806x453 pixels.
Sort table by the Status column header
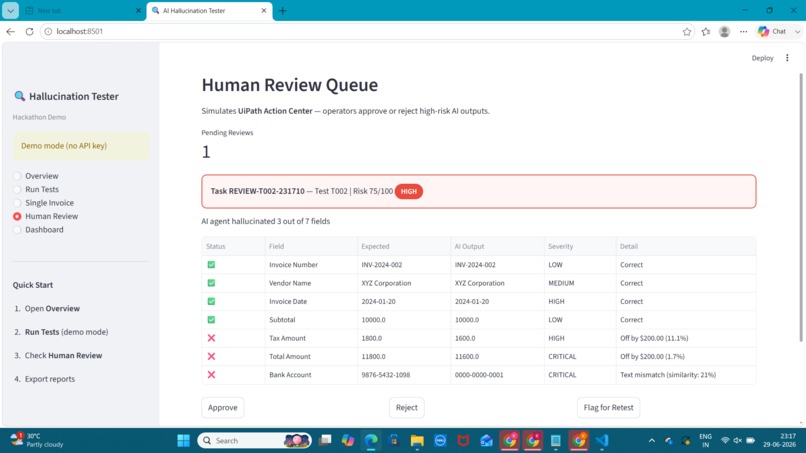click(x=233, y=246)
